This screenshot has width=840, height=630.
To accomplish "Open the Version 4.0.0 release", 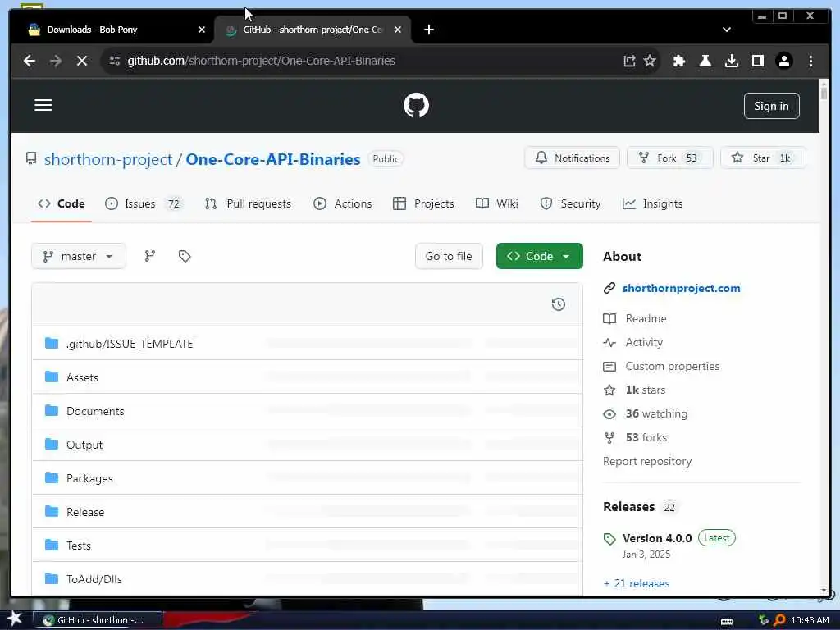I will (657, 538).
